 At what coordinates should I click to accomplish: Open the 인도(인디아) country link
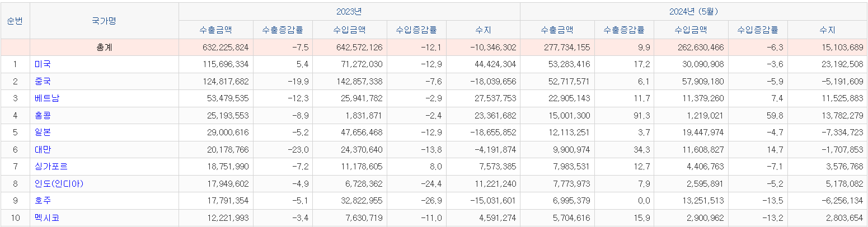click(x=59, y=184)
